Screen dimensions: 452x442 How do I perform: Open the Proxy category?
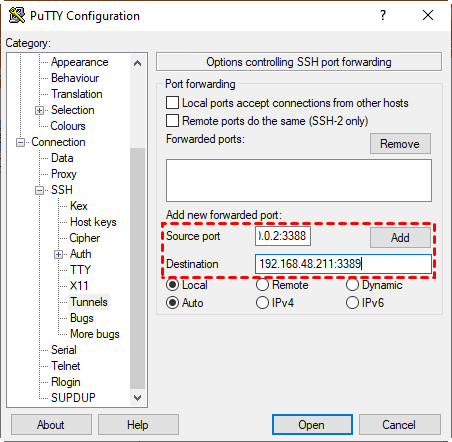[64, 174]
